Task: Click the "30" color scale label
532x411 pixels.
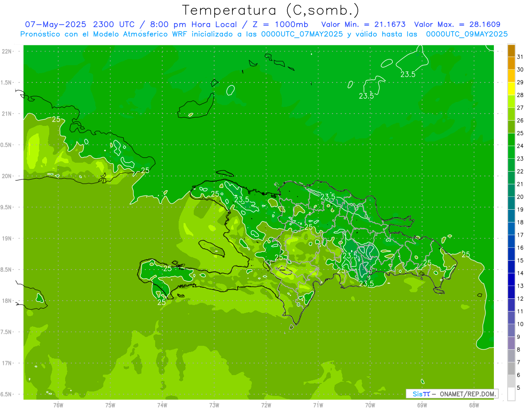Action: coord(520,70)
